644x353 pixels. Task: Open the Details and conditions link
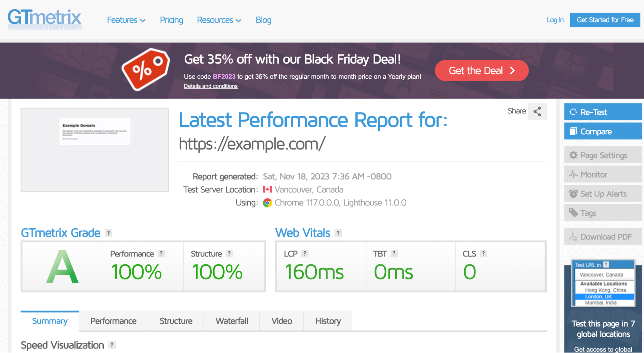click(x=211, y=86)
